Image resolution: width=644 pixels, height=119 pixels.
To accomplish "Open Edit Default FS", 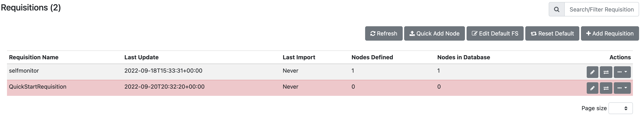I will pos(495,33).
